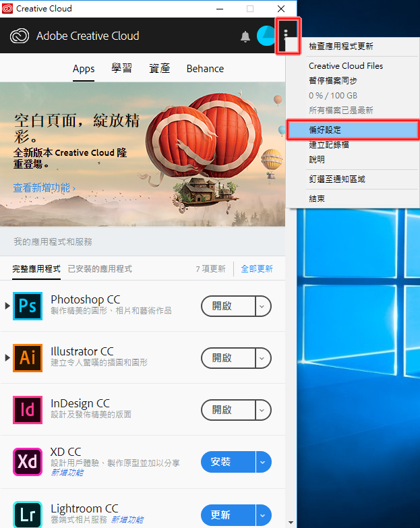The width and height of the screenshot is (420, 528).
Task: Choose 說明 from menu
Action: point(352,159)
